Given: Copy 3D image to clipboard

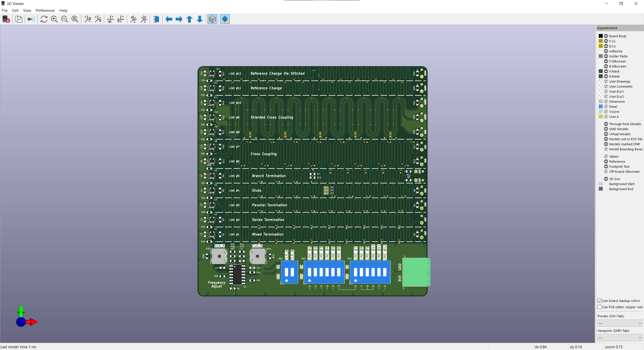Looking at the screenshot, I should pos(19,19).
